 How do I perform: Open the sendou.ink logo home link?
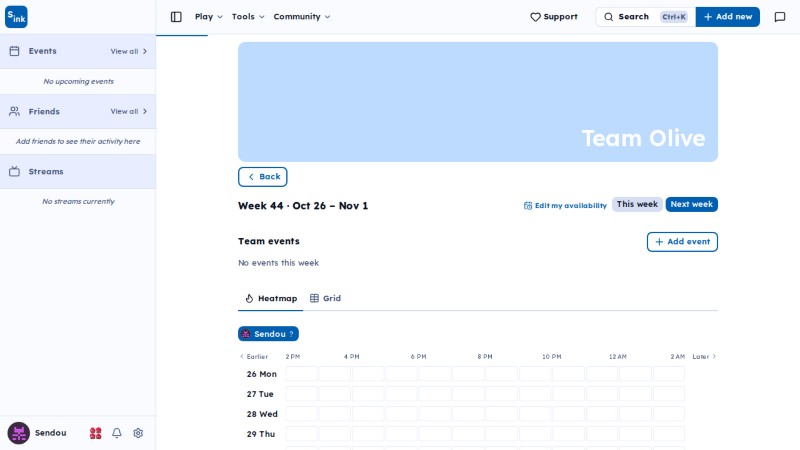[x=16, y=17]
